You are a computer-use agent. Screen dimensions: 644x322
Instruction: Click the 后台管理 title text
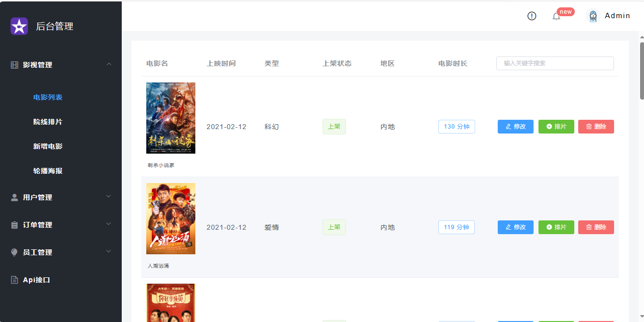point(54,27)
